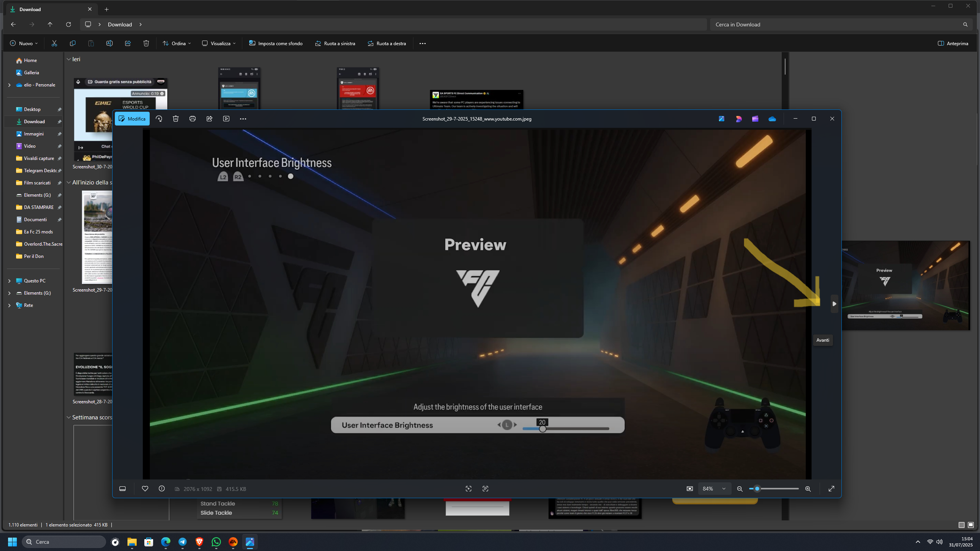Open Windows Start menu
This screenshot has height=551, width=980.
12,542
